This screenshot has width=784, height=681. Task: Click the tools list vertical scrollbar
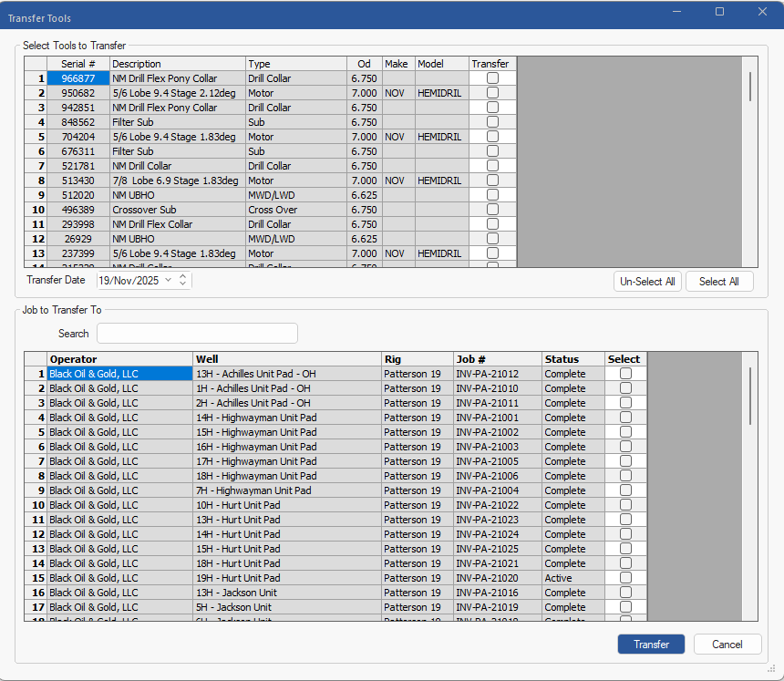(x=750, y=87)
